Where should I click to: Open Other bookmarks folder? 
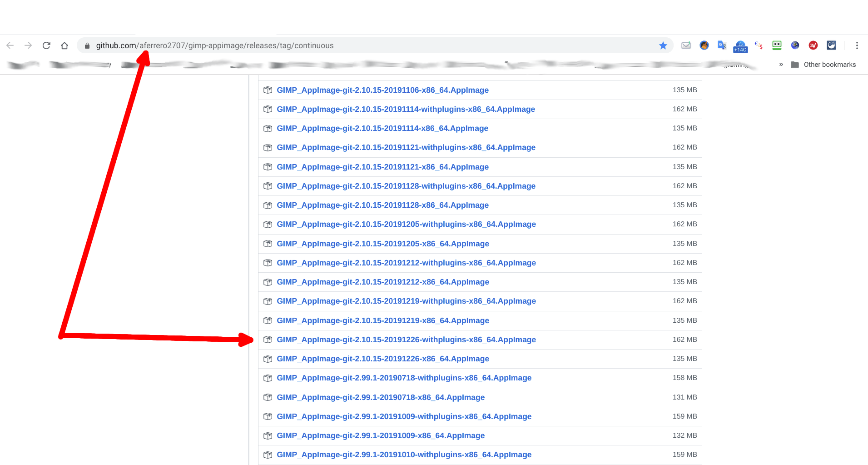[x=823, y=65]
